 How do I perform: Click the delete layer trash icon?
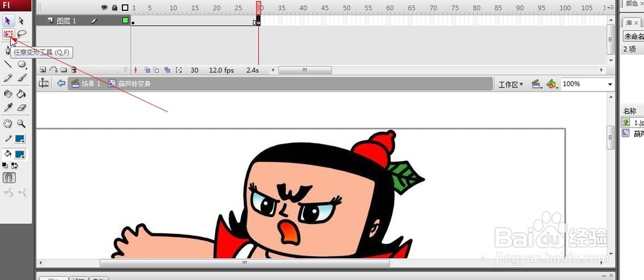(74, 70)
